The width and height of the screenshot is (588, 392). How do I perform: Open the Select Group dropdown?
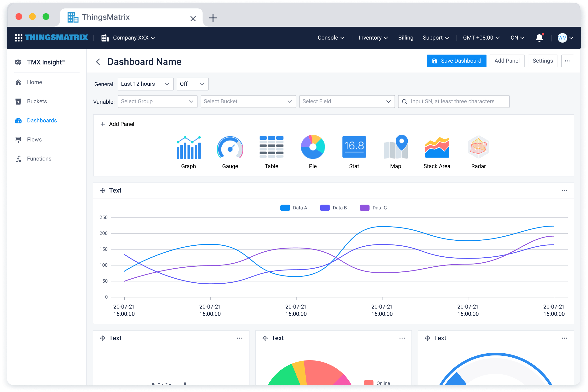(x=158, y=101)
